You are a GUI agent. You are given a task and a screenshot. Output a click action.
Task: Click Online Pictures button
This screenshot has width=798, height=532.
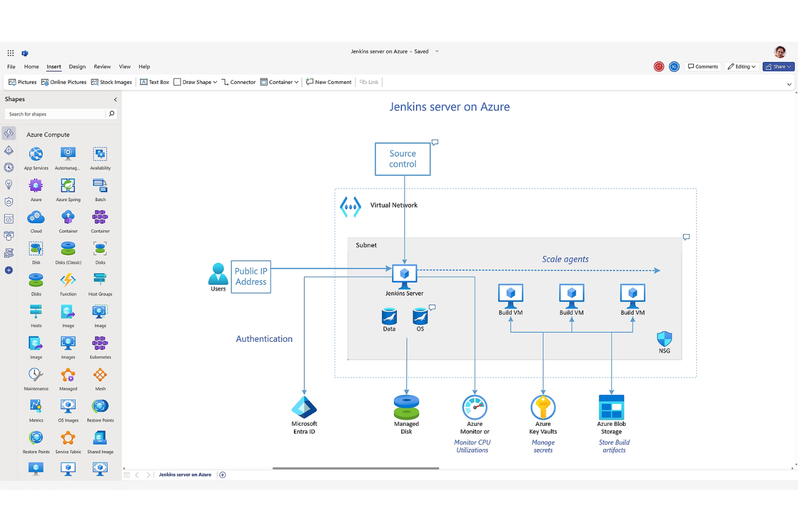64,82
